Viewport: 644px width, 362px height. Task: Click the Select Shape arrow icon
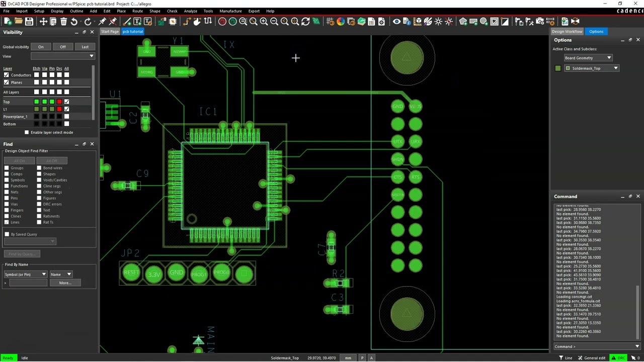tap(495, 22)
